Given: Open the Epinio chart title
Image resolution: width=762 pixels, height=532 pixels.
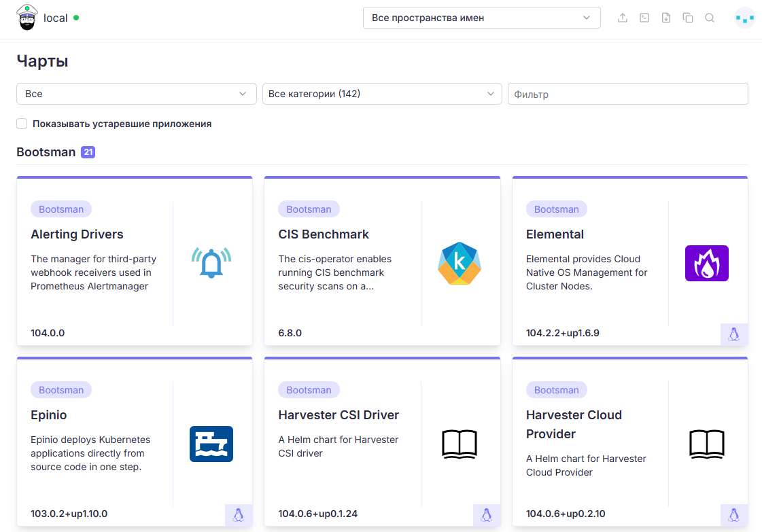Looking at the screenshot, I should (48, 415).
